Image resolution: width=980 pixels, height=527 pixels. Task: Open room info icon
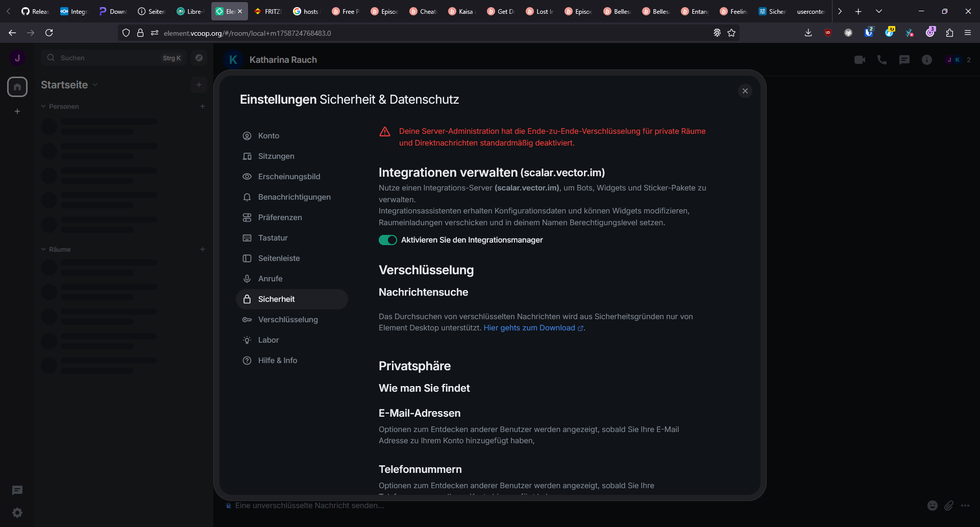pos(926,60)
